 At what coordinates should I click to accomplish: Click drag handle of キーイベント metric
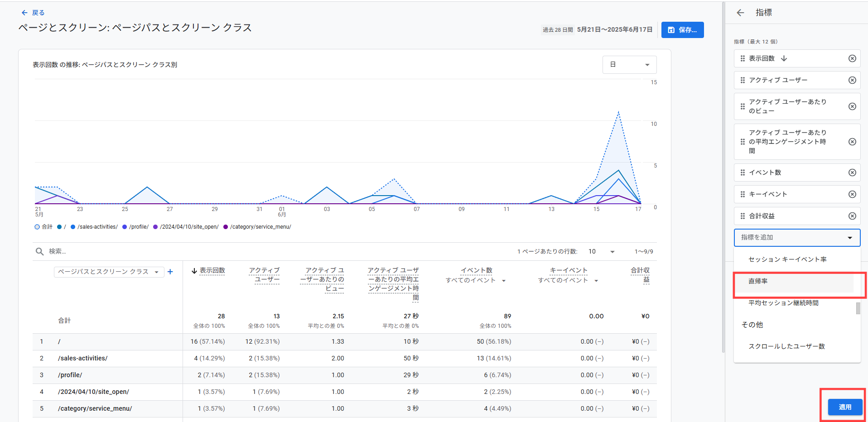[x=743, y=194]
